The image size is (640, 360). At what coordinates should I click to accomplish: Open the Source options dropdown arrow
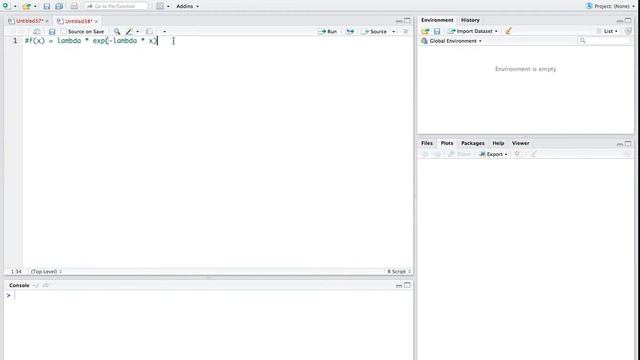(x=393, y=32)
